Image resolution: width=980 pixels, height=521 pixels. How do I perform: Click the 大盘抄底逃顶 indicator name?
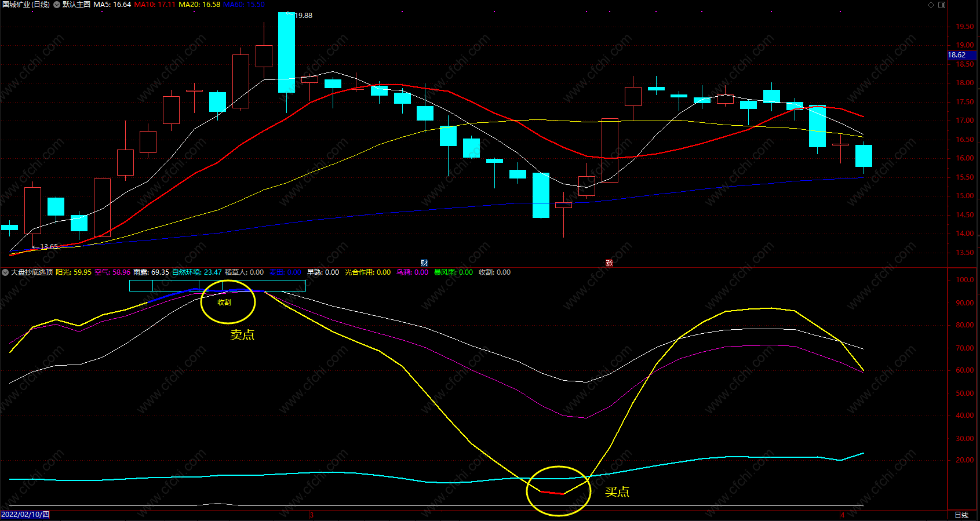32,272
